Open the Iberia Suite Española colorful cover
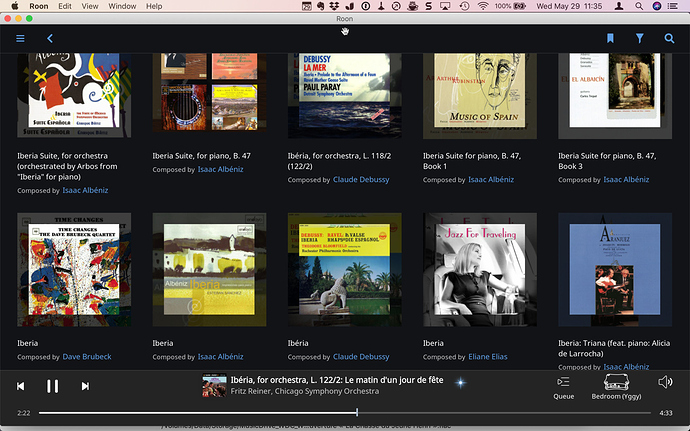This screenshot has height=431, width=690. click(x=74, y=96)
